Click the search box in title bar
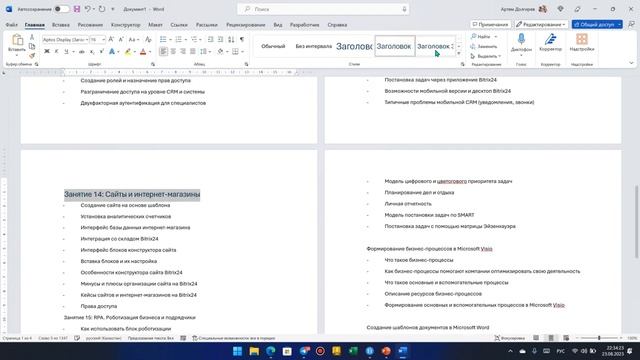This screenshot has width=640, height=360. (323, 9)
